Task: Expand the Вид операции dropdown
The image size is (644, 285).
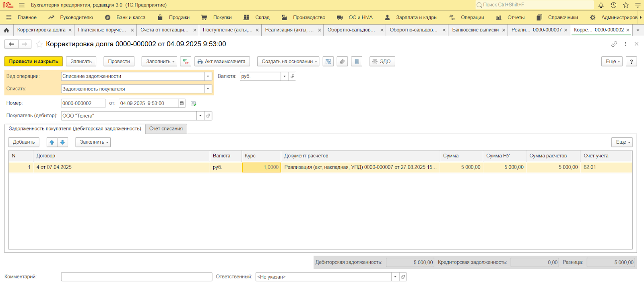Action: 208,76
